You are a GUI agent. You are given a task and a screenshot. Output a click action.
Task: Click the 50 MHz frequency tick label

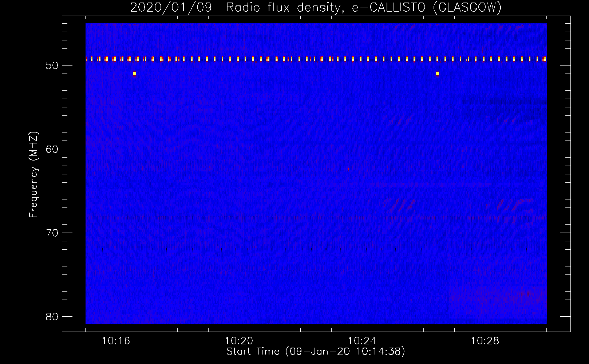click(52, 66)
